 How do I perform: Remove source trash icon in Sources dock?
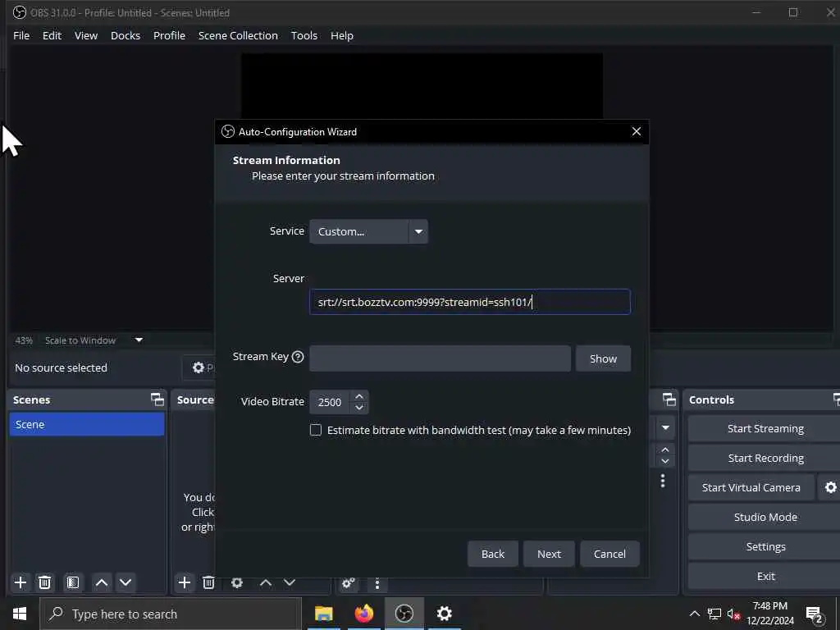pos(209,582)
